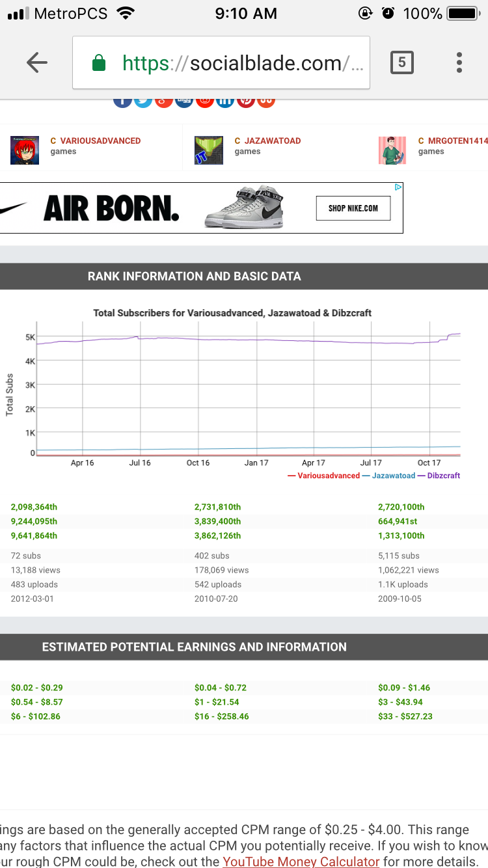Viewport: 488px width, 868px height.
Task: Select the 2,731,810th rank value
Action: [217, 507]
